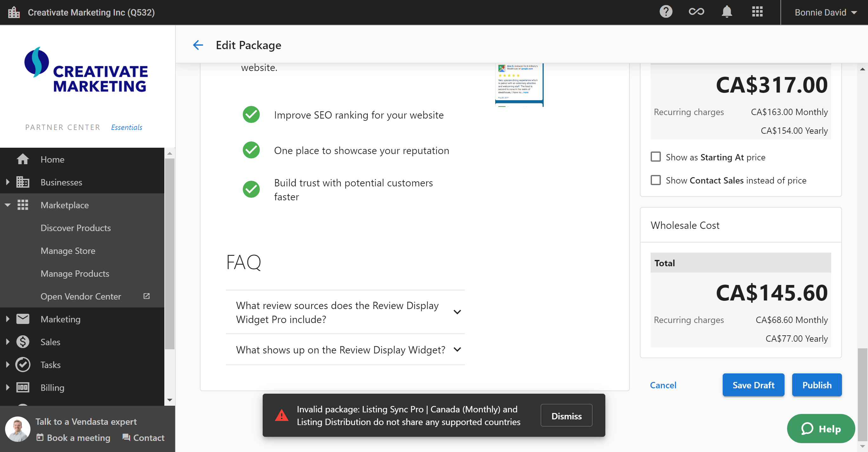This screenshot has height=452, width=868.
Task: Click the red warning triangle in the error toast
Action: click(x=282, y=416)
